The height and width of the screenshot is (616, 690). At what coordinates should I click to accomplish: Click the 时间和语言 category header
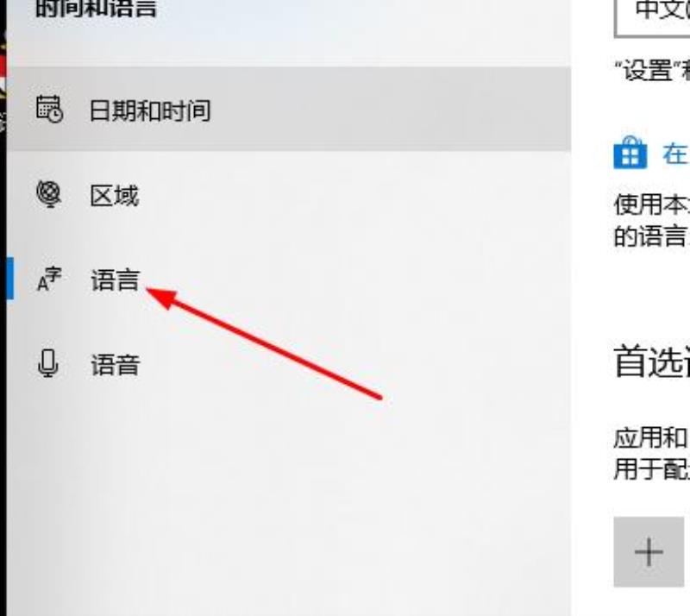coord(96,8)
